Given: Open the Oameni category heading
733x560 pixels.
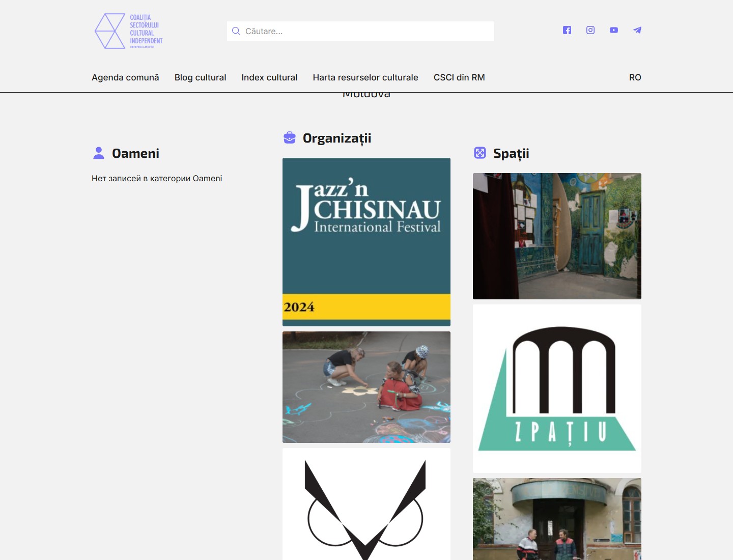Looking at the screenshot, I should 135,153.
